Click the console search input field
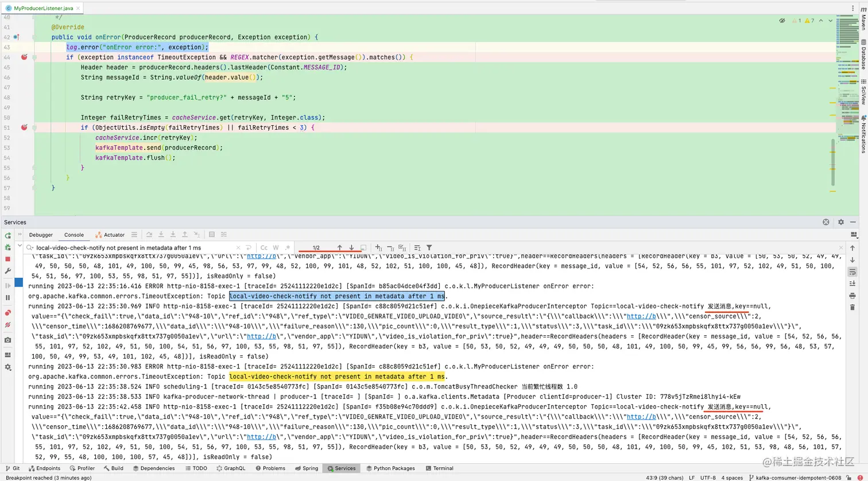 click(135, 247)
